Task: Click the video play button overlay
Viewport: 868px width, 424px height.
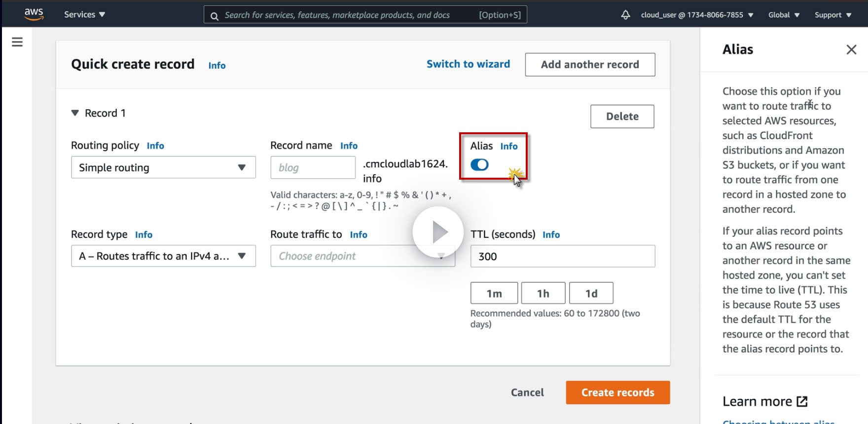Action: [438, 232]
